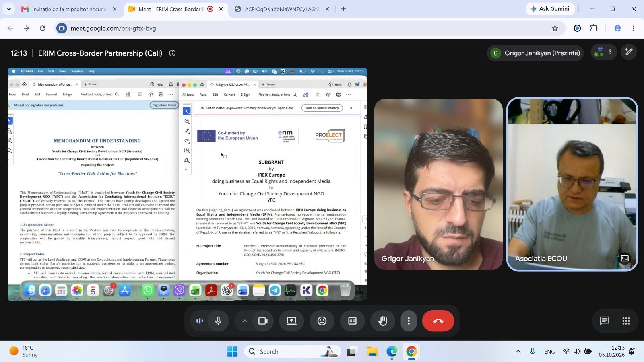Open the tab search dropdown arrow
This screenshot has height=362, width=644.
pos(9,9)
